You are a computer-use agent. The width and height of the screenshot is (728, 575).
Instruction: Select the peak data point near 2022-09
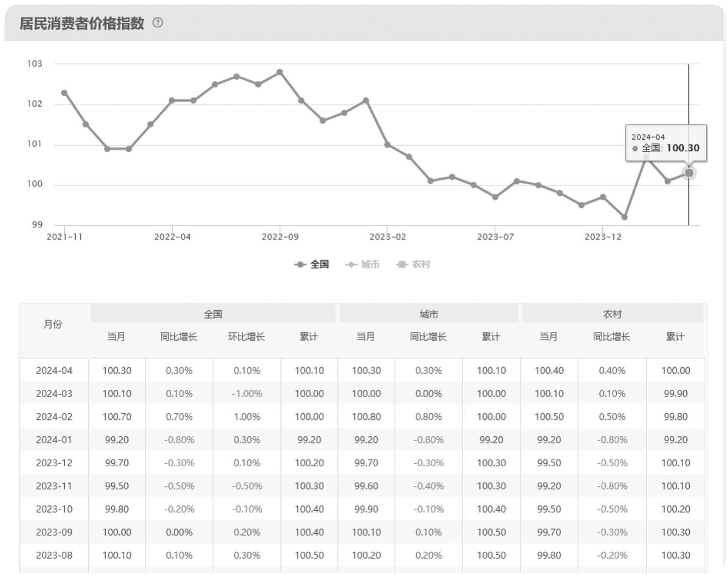click(x=280, y=72)
